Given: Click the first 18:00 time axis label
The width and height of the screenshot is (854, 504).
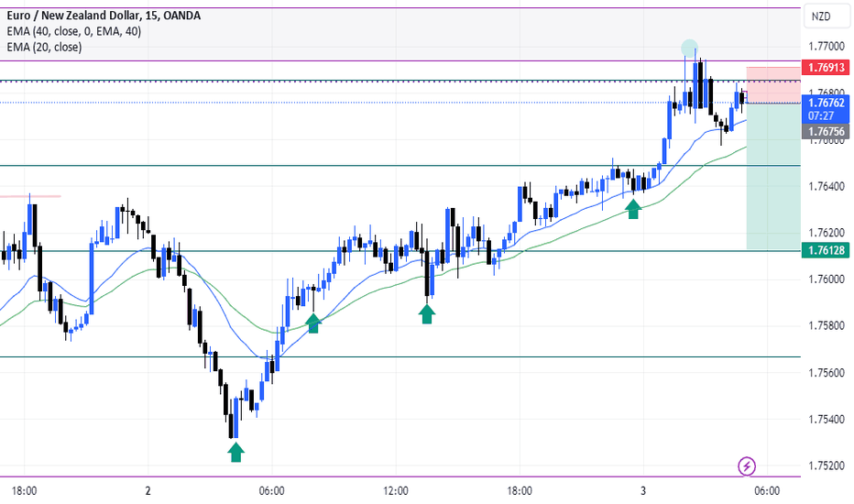Looking at the screenshot, I should pyautogui.click(x=24, y=491).
